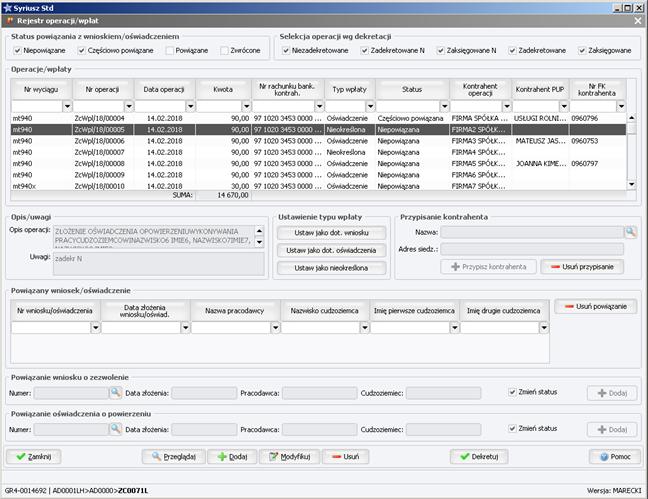
Task: Click the Usuń przypisanie button
Action: pos(582,267)
